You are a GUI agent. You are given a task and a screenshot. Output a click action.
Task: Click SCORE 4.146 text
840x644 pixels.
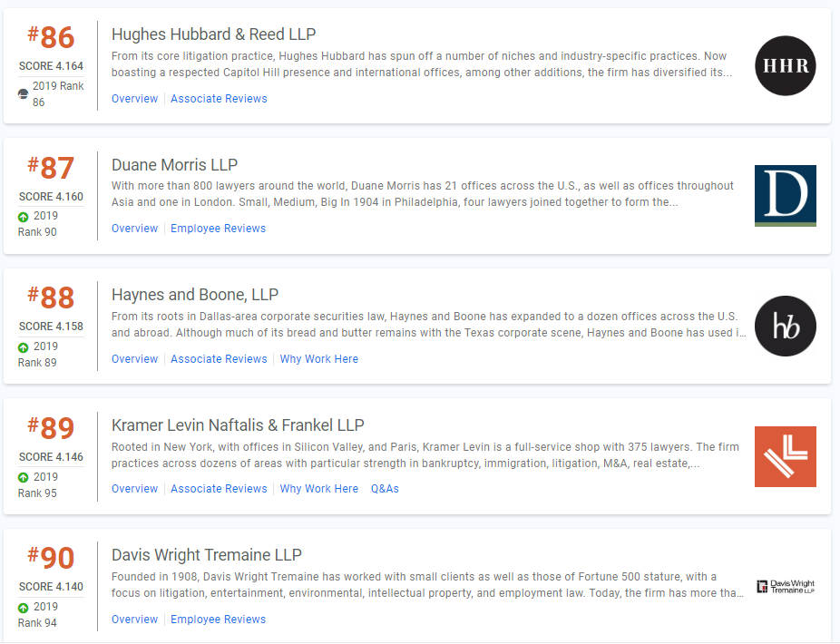(x=51, y=457)
